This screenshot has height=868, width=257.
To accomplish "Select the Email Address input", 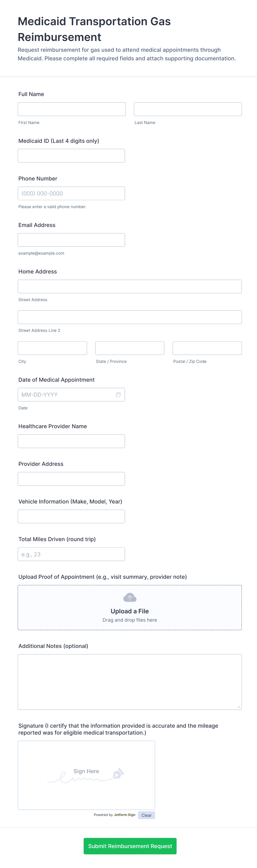I will tap(71, 240).
